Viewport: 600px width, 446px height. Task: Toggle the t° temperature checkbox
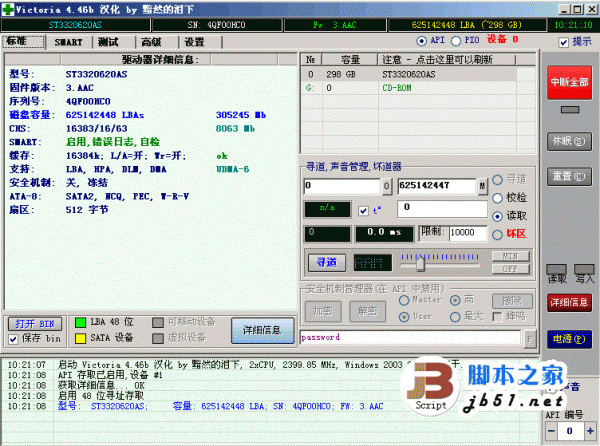pyautogui.click(x=363, y=211)
